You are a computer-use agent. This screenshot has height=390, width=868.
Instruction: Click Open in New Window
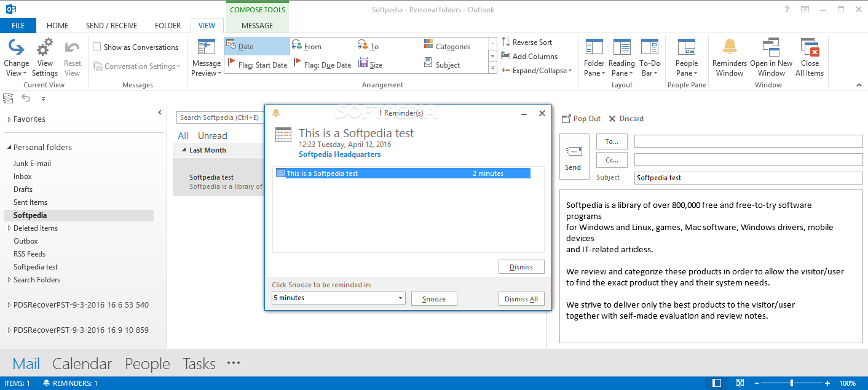pos(771,58)
